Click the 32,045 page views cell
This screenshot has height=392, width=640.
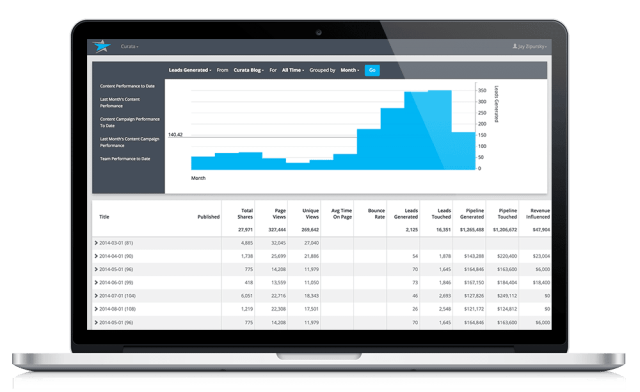click(278, 243)
